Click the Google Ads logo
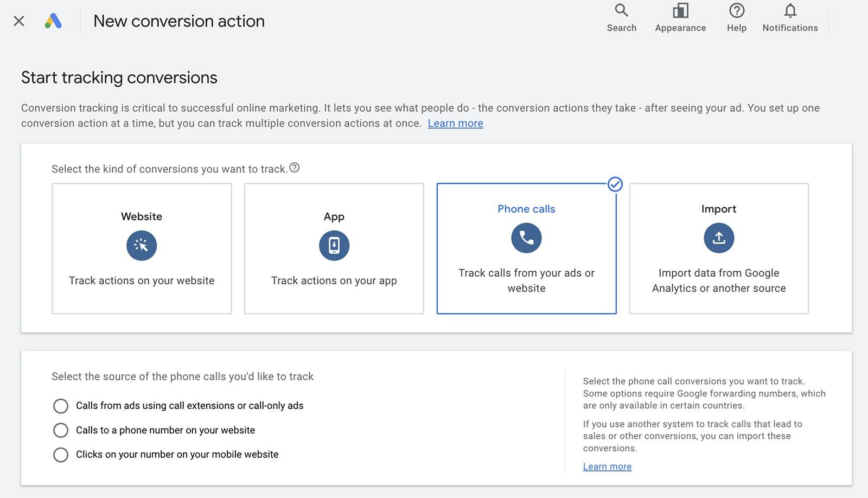 (x=53, y=21)
